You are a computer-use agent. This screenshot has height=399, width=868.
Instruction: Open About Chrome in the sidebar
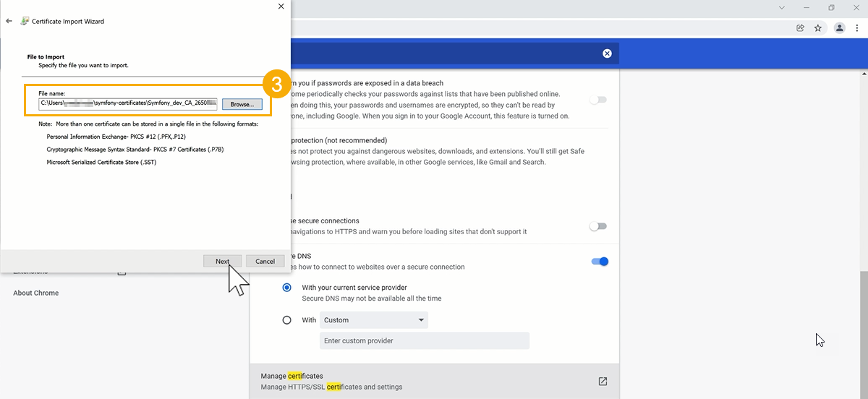pyautogui.click(x=36, y=293)
